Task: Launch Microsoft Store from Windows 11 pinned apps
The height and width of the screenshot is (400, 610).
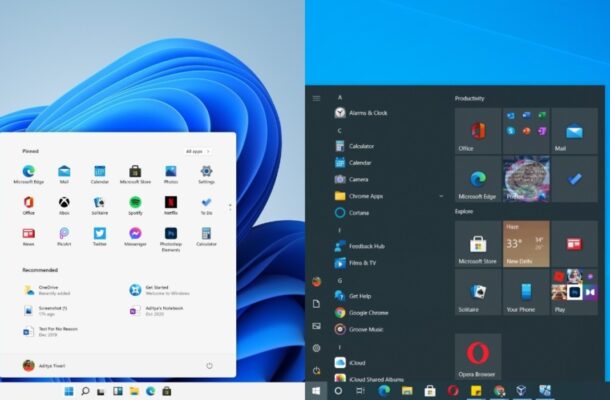Action: 135,174
